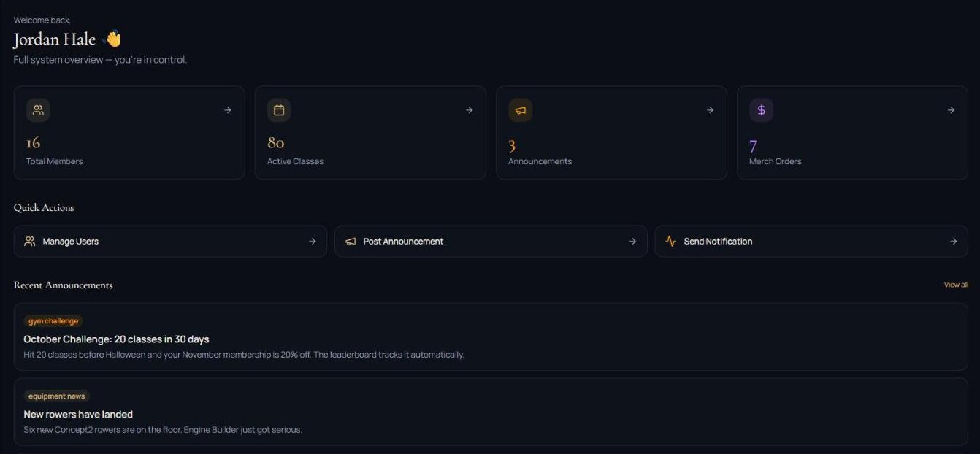Viewport: 980px width, 454px height.
Task: Click the Announcements card label
Action: (x=540, y=161)
